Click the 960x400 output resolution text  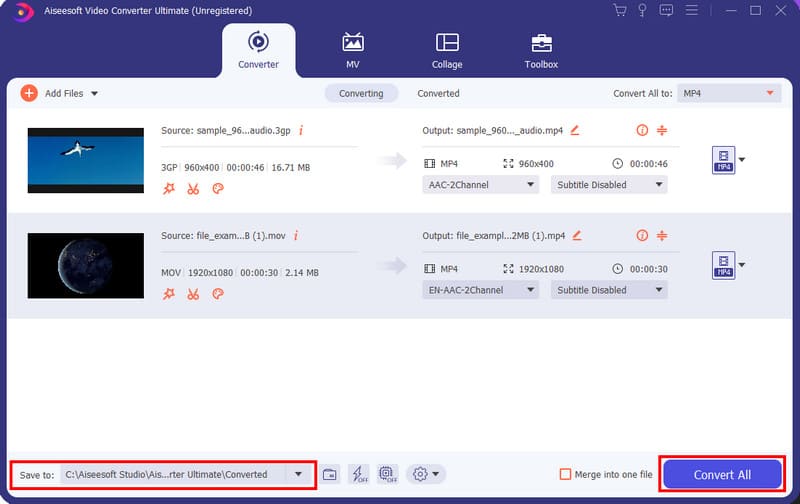coord(536,164)
